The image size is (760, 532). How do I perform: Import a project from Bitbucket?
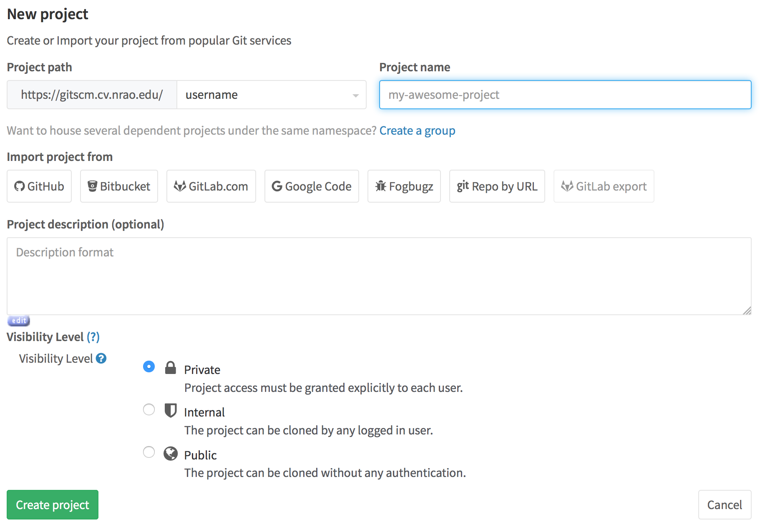pyautogui.click(x=119, y=186)
